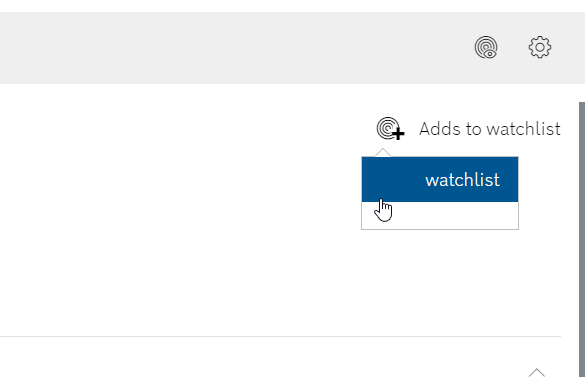Click the word "watchlist" in blue popup
Viewport: 587px width, 377px height.
pos(462,180)
